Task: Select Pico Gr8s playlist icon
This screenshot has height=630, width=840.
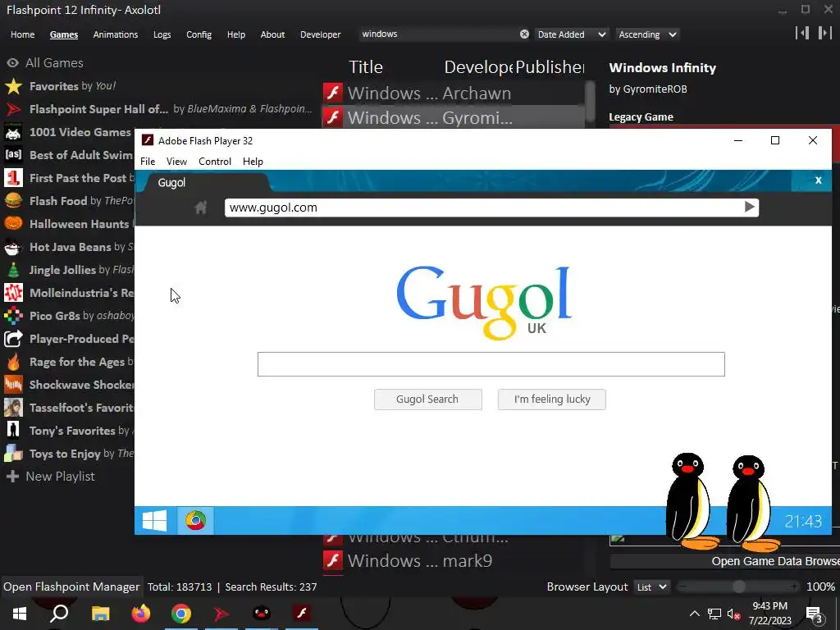Action: 13,316
